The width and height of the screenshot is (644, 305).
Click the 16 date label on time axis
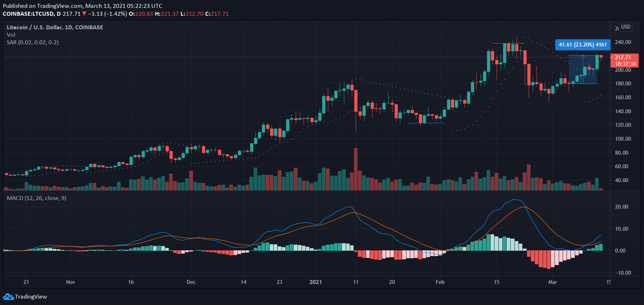(x=131, y=282)
